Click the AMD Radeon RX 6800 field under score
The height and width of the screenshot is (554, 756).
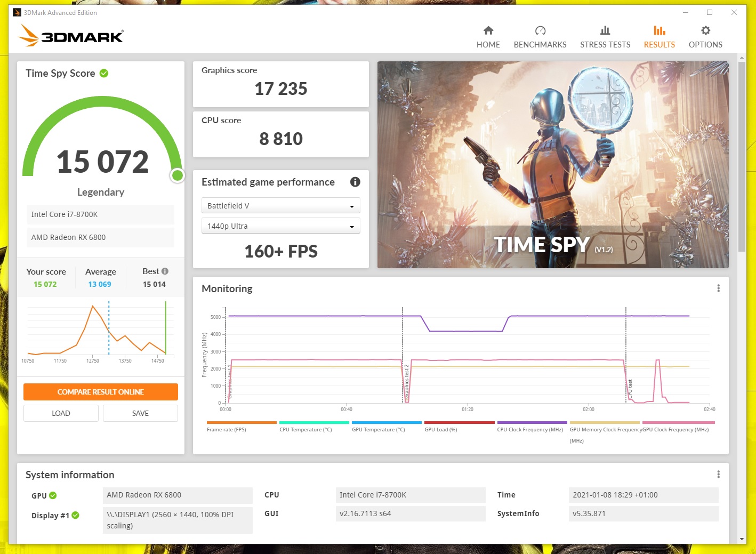coord(100,237)
